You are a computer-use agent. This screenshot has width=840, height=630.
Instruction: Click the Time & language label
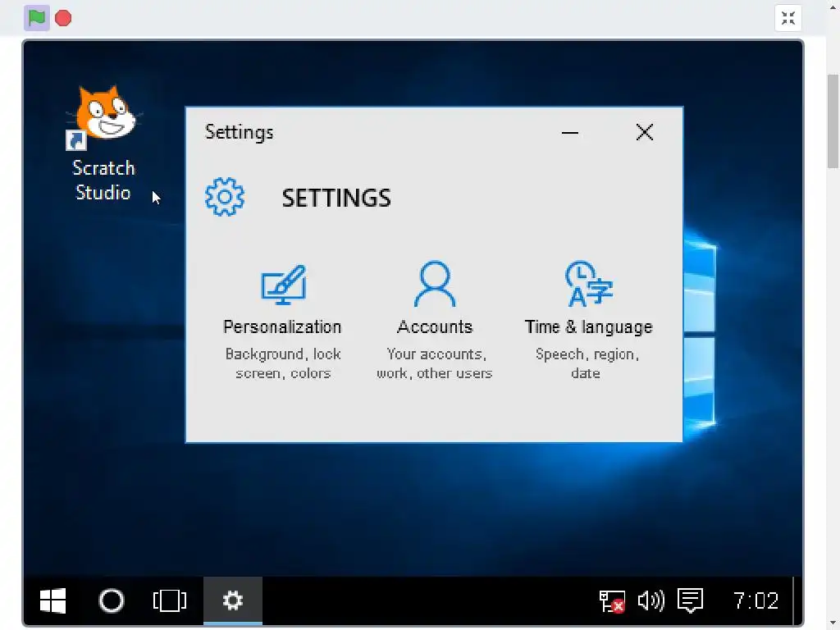coord(588,326)
